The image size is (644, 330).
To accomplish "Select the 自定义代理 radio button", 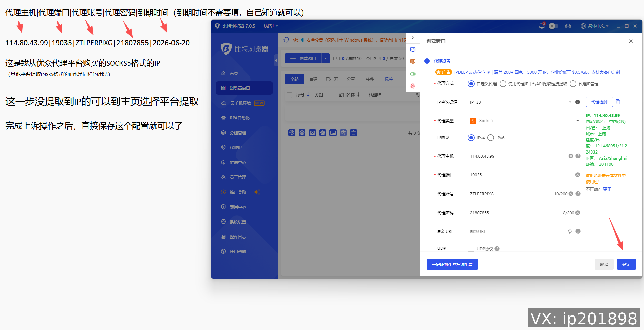I will pyautogui.click(x=471, y=84).
